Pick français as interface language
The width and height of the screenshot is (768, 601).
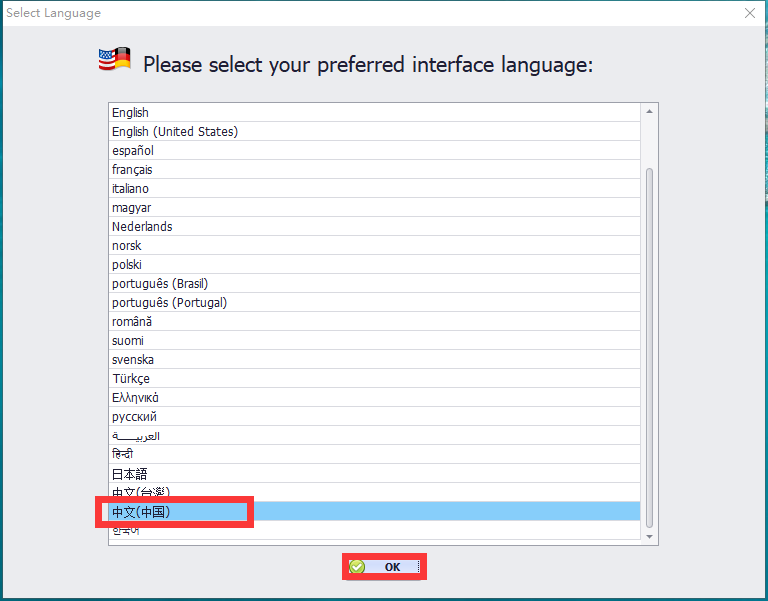[374, 169]
